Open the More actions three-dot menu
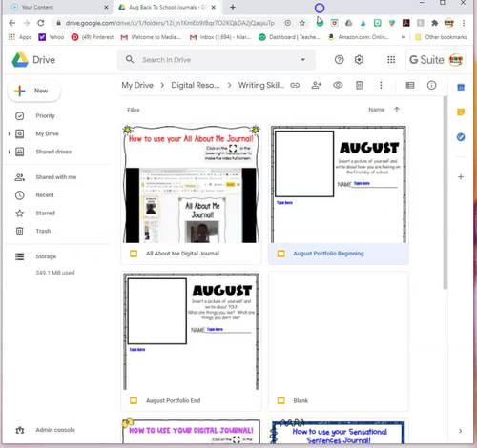 tap(381, 85)
